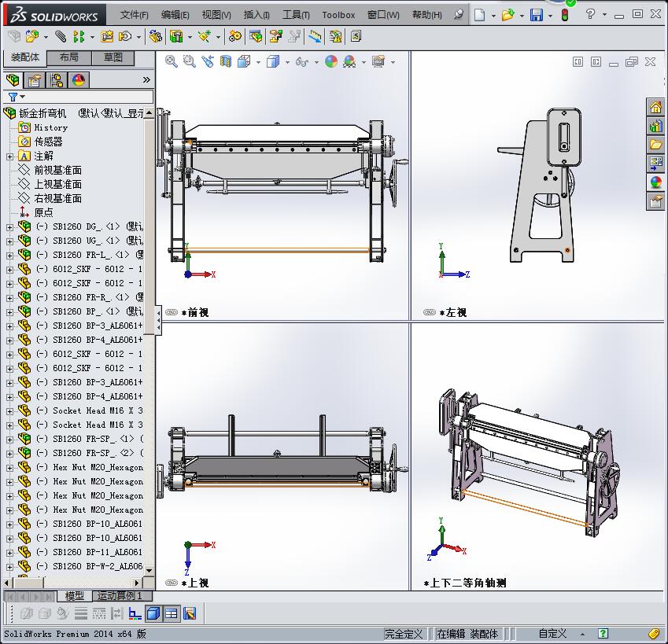Toggle the four-view viewport layout button
This screenshot has width=668, height=644.
pos(171,613)
